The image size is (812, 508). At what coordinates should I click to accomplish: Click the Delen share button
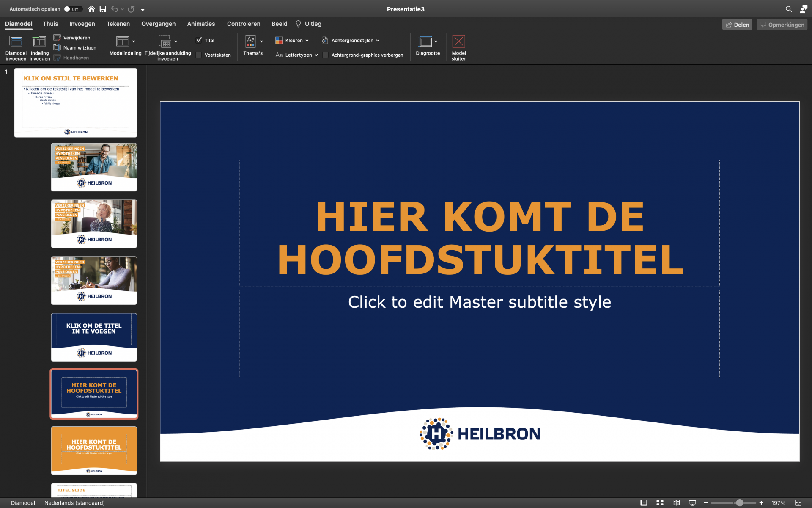coord(737,25)
